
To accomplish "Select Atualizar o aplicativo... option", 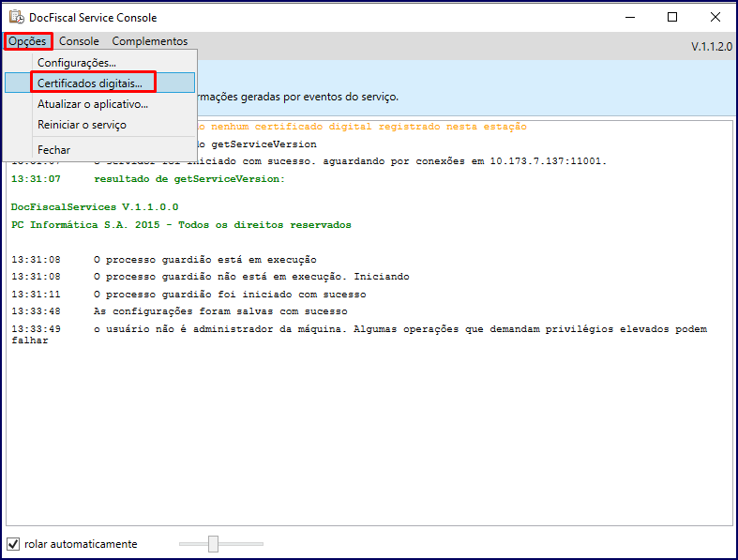I will tap(99, 104).
